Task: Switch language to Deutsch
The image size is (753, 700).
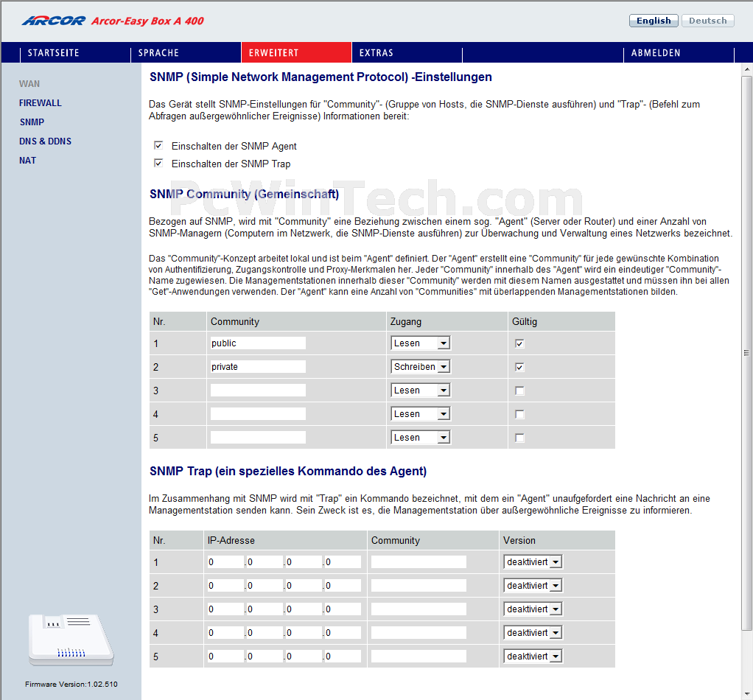Action: click(708, 21)
